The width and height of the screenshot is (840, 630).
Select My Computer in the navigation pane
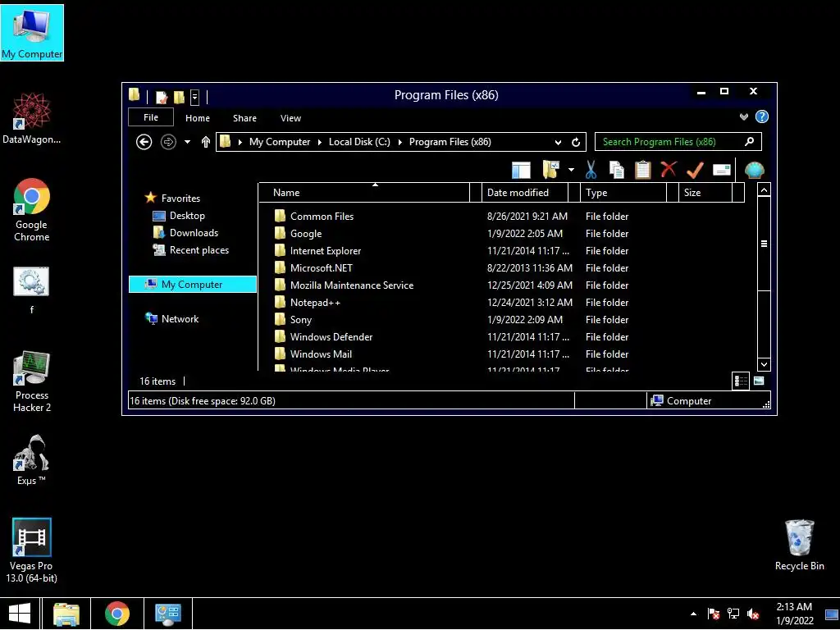pyautogui.click(x=192, y=285)
